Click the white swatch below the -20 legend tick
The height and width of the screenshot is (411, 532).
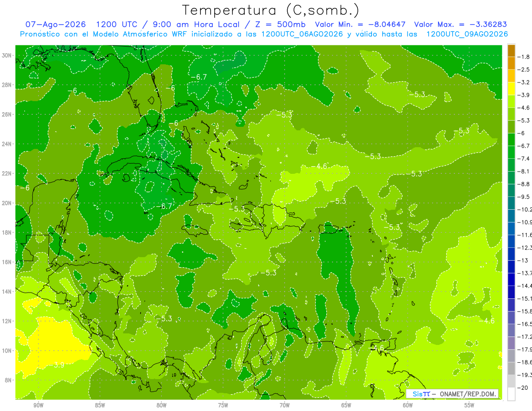click(511, 394)
